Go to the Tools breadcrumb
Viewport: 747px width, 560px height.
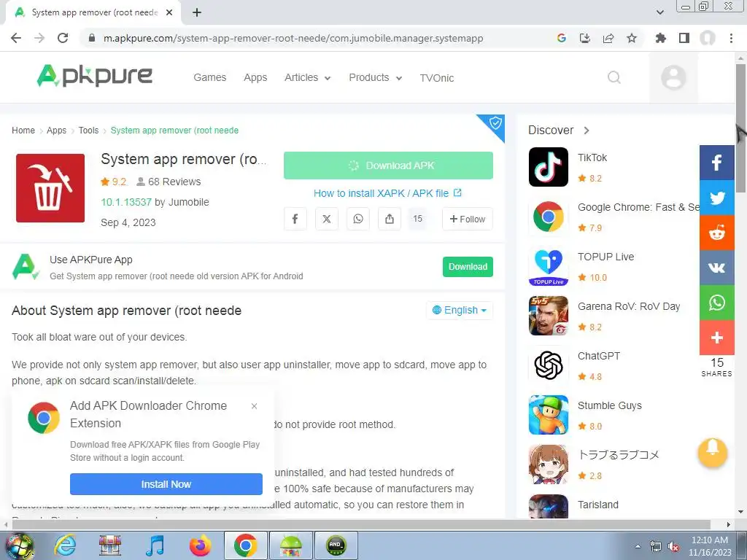tap(88, 131)
